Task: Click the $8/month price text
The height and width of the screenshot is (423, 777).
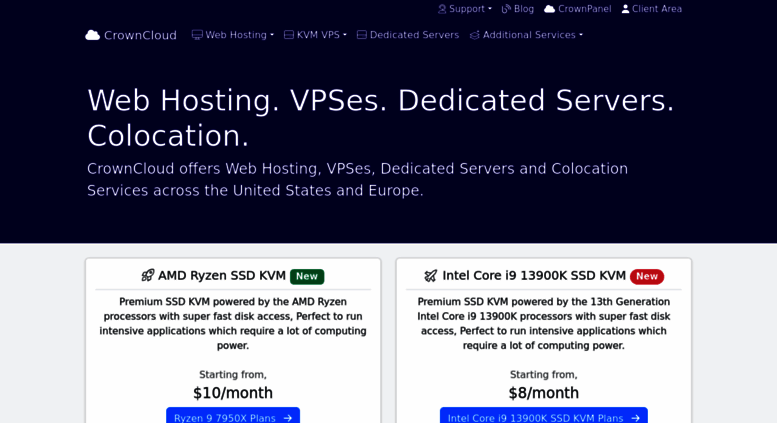Action: coord(544,393)
